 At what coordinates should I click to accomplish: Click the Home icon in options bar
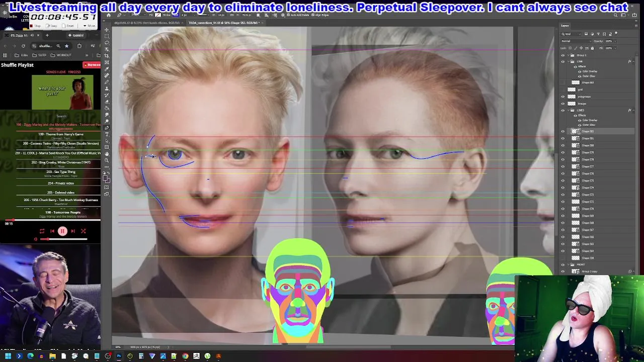point(109,15)
